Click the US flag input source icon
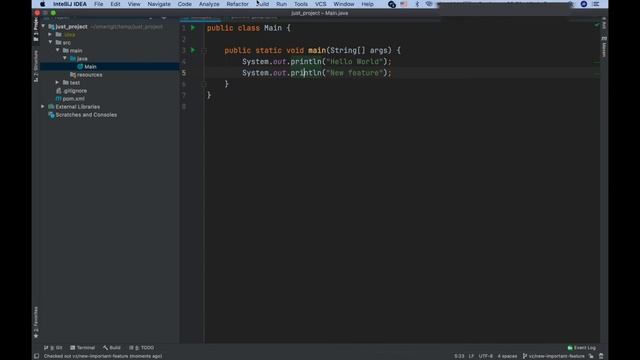Image resolution: width=640 pixels, height=360 pixels. click(x=404, y=4)
